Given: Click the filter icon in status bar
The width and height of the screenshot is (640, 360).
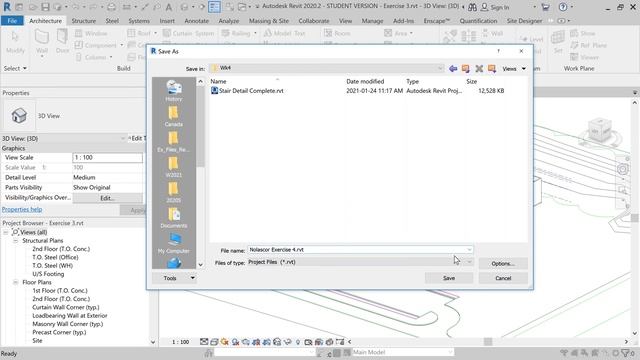Looking at the screenshot, I should pos(625,353).
